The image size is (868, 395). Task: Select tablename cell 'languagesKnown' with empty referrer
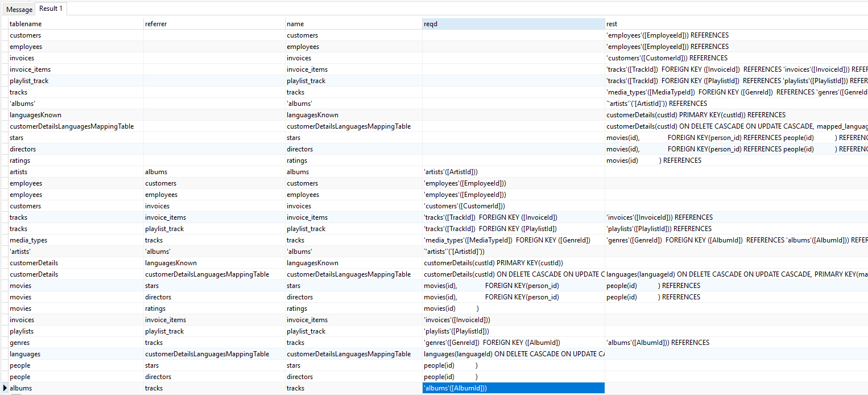pyautogui.click(x=75, y=115)
